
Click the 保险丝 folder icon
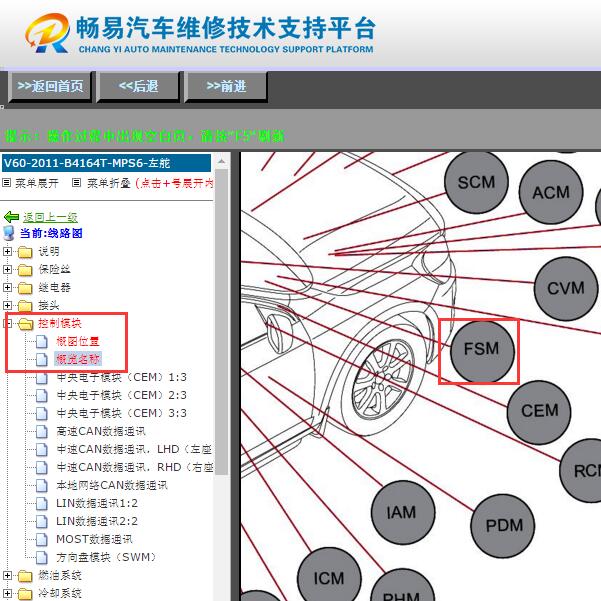tap(25, 270)
